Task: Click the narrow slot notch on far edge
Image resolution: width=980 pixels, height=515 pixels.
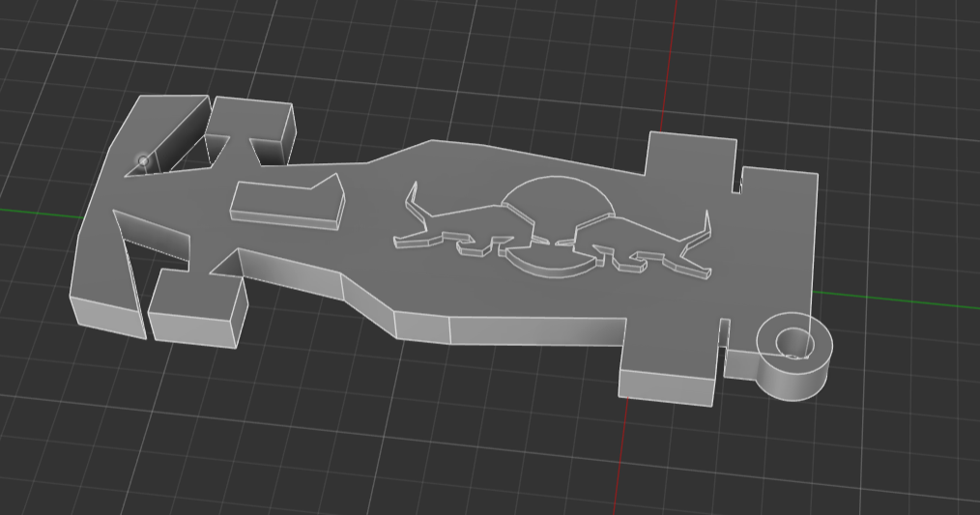Action: point(738,180)
